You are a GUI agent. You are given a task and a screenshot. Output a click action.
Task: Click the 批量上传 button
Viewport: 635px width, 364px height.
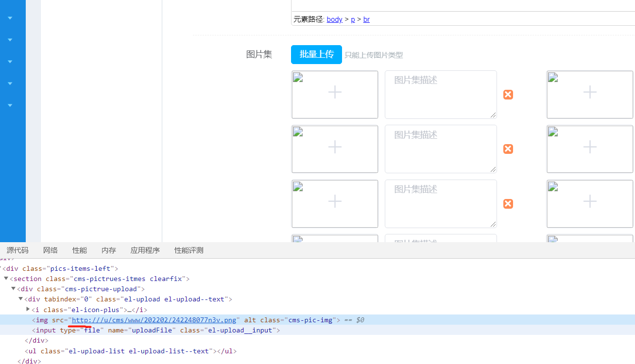(x=317, y=54)
